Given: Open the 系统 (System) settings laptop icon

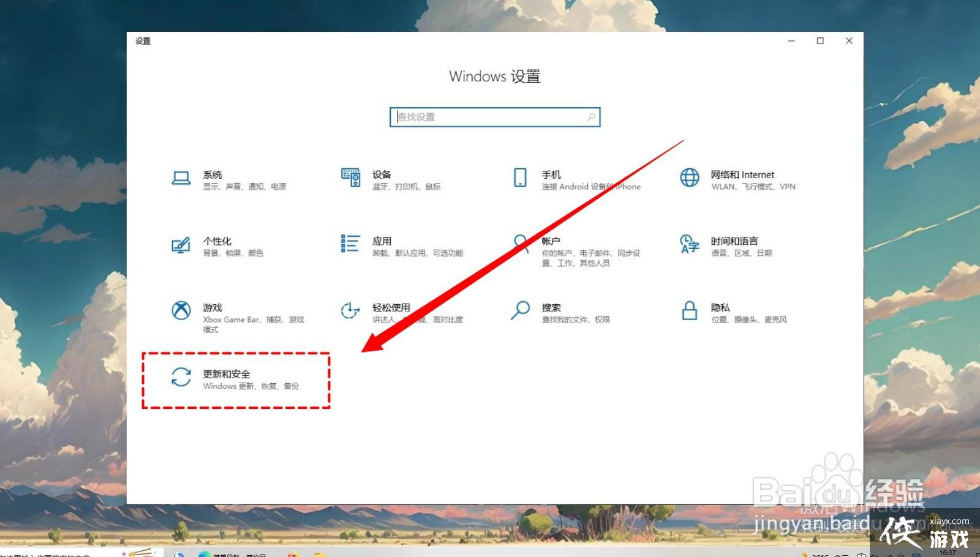Looking at the screenshot, I should point(181,178).
